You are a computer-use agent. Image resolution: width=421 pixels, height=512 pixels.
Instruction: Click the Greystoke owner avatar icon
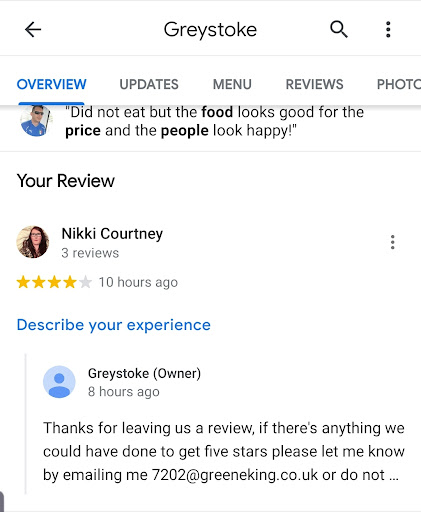pos(59,382)
